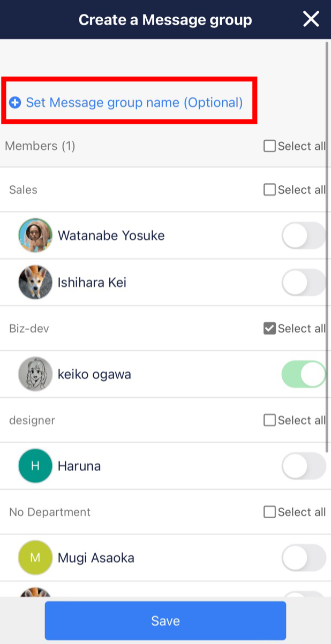Check Select all for designer group

click(269, 420)
